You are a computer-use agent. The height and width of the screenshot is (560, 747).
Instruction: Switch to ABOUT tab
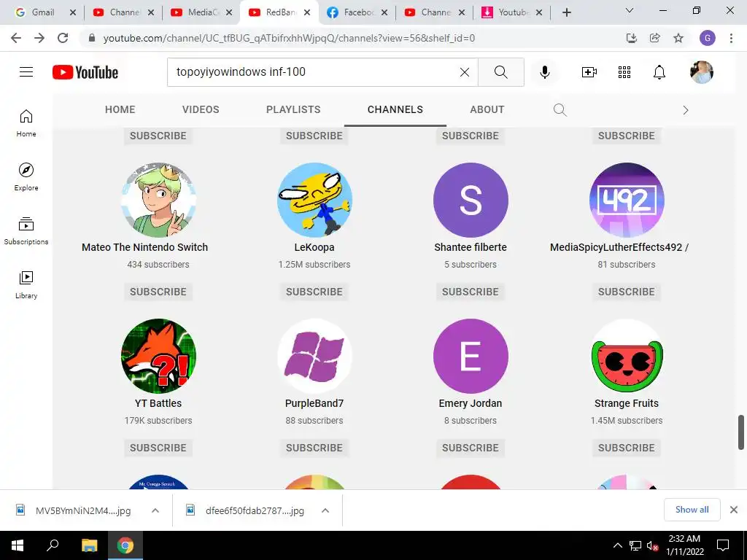coord(487,109)
